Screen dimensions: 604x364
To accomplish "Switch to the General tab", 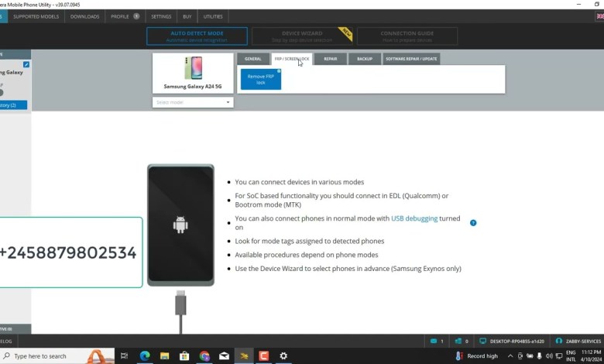I will [x=253, y=59].
